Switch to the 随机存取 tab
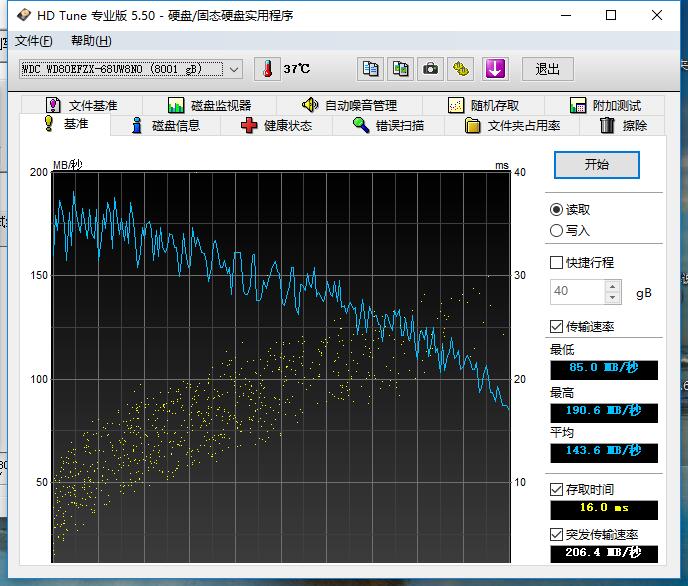Image resolution: width=688 pixels, height=586 pixels. point(483,105)
